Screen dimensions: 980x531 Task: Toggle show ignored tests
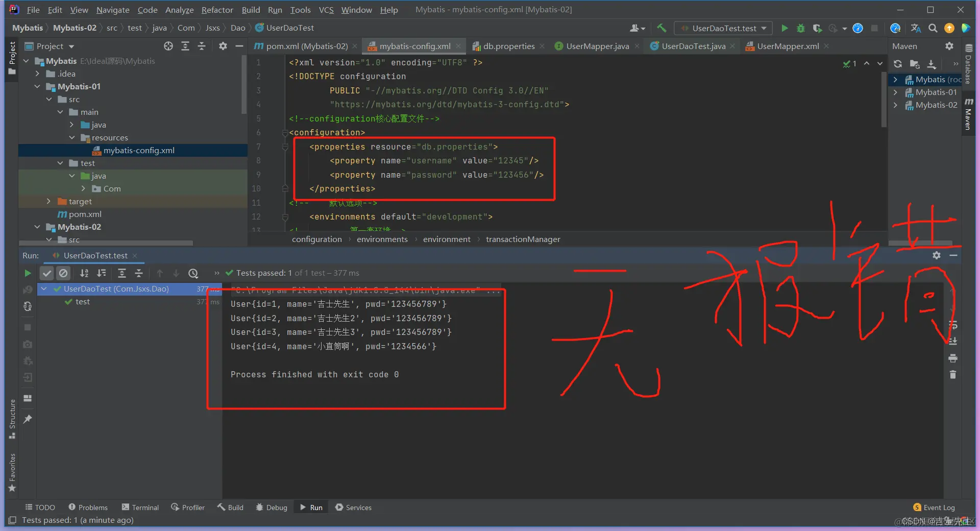point(63,273)
